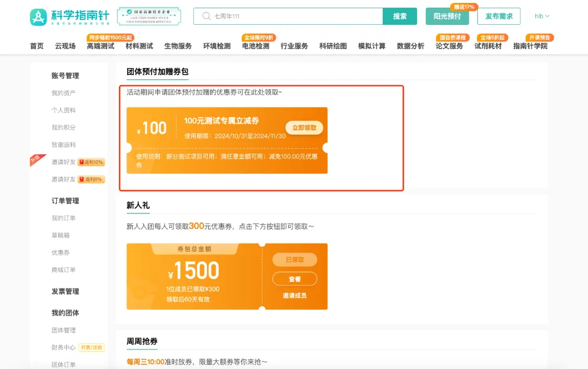Open the 材料测试 navigation menu
Viewport: 588px width, 369px height.
139,46
